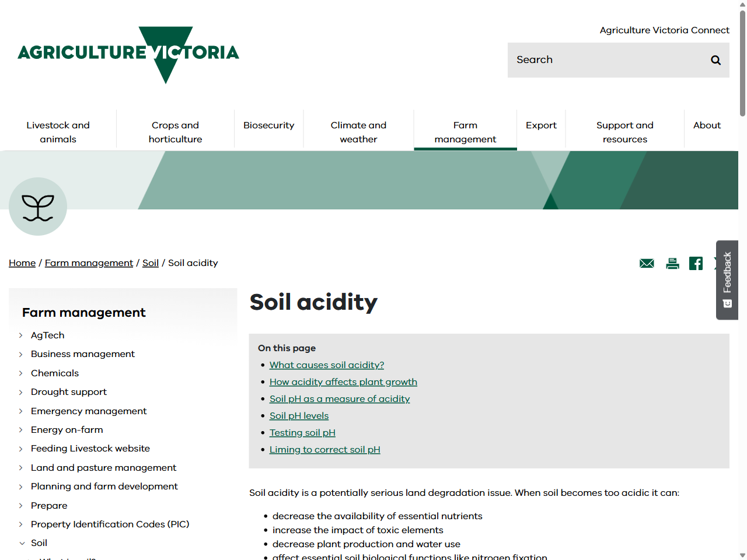
Task: Share the page via email icon
Action: pos(646,263)
